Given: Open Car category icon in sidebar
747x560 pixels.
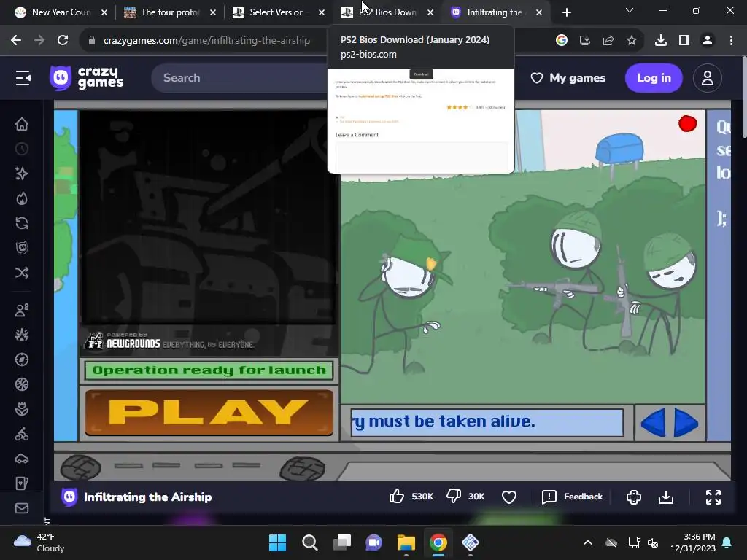Looking at the screenshot, I should (22, 459).
